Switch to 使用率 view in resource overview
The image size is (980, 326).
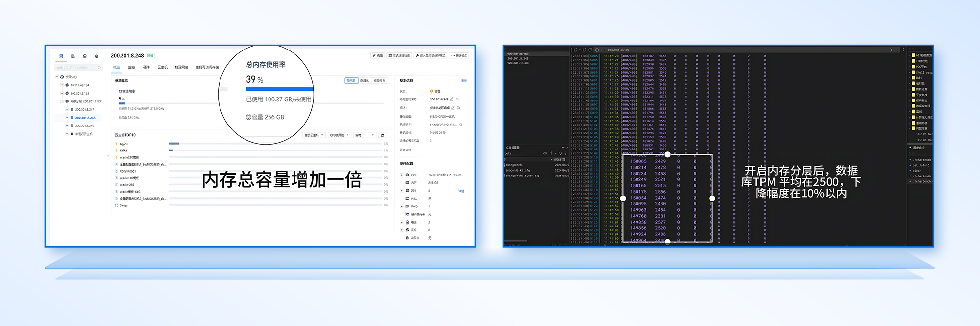(351, 81)
